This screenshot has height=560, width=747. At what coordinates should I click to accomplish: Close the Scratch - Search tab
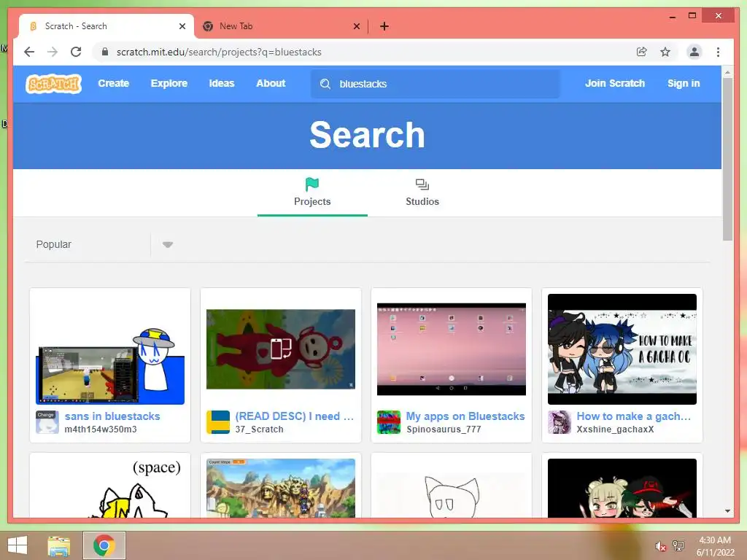182,26
